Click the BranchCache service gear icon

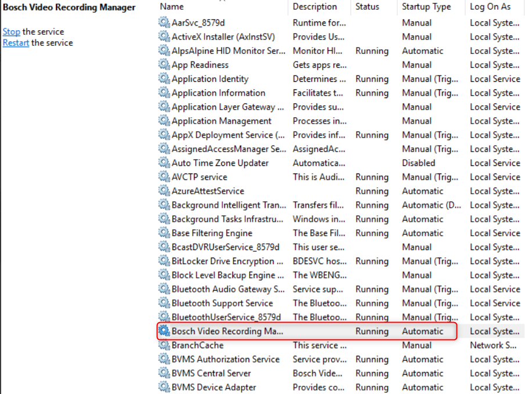[x=164, y=345]
